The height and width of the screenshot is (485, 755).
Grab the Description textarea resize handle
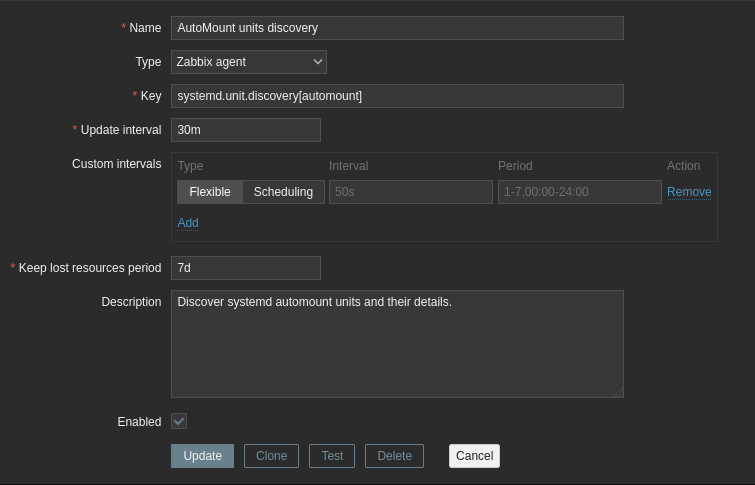tap(618, 392)
